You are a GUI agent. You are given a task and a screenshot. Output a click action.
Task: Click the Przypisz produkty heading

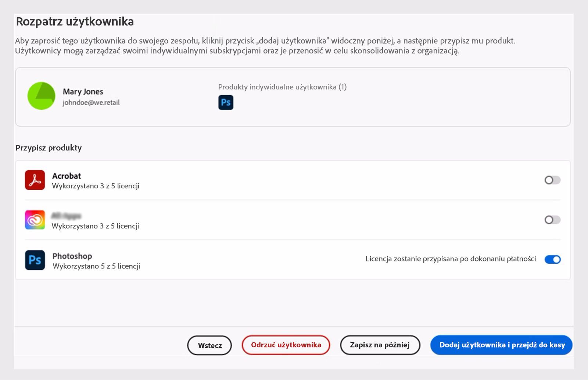[49, 148]
